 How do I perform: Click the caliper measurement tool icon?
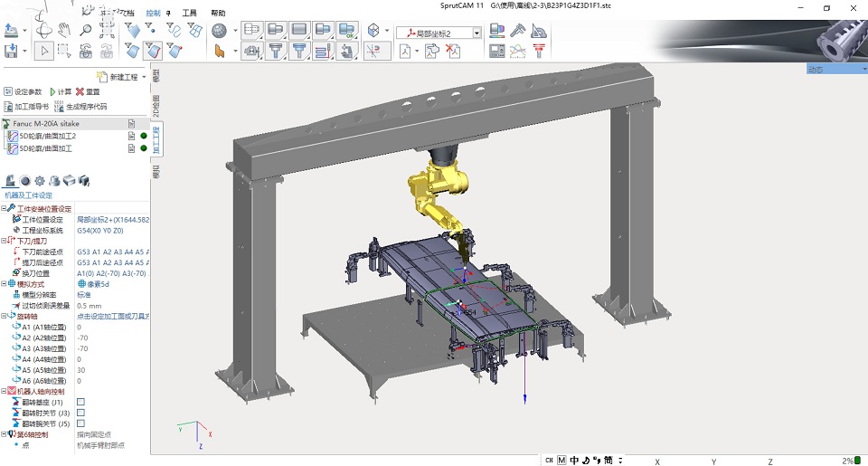517,31
